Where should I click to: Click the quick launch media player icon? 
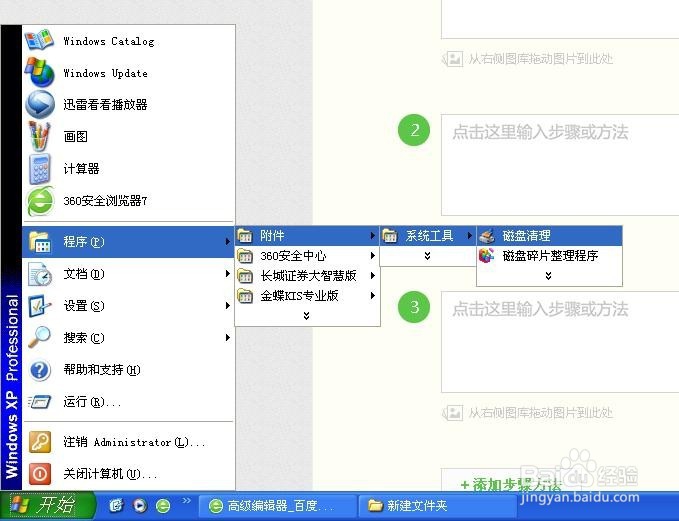tap(140, 505)
